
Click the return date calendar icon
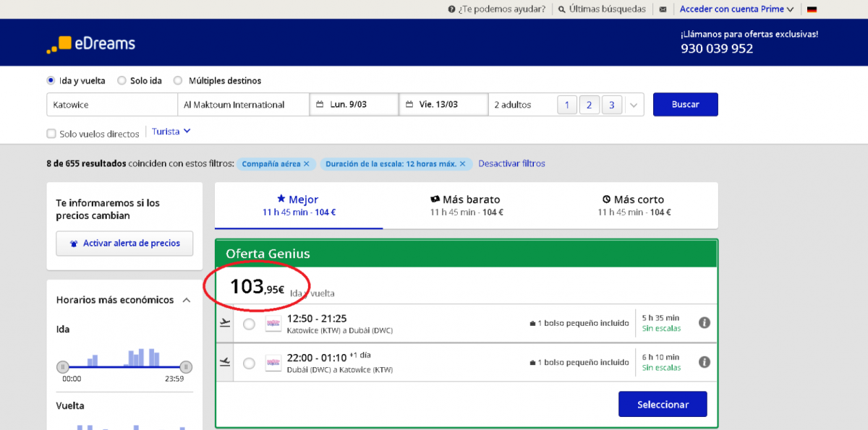pos(409,105)
